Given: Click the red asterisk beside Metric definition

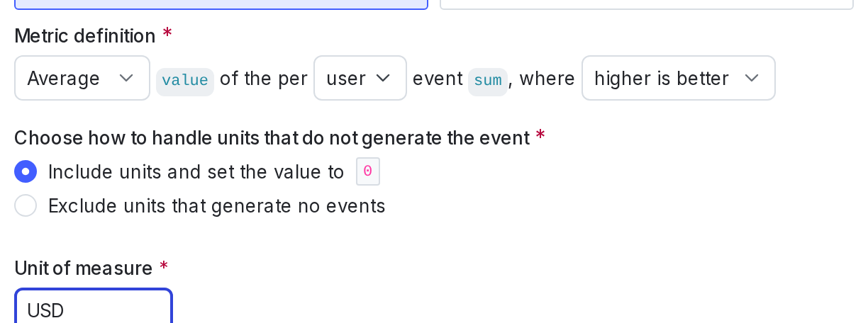Looking at the screenshot, I should 167,34.
